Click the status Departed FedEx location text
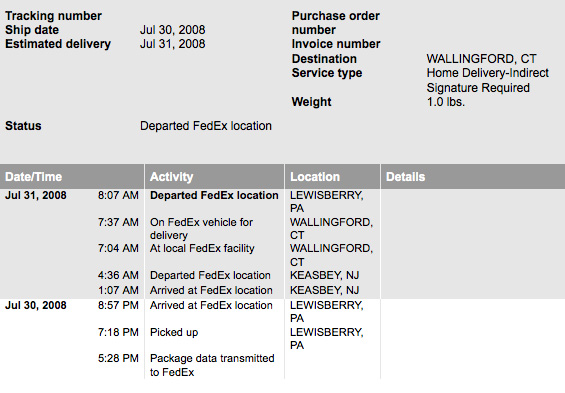 (x=206, y=126)
